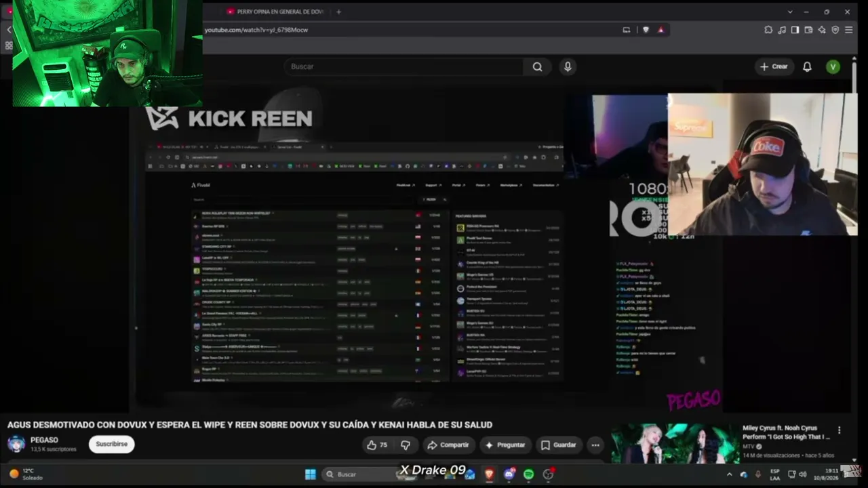Image resolution: width=868 pixels, height=488 pixels.
Task: Open new browser tab with plus
Action: [x=338, y=12]
